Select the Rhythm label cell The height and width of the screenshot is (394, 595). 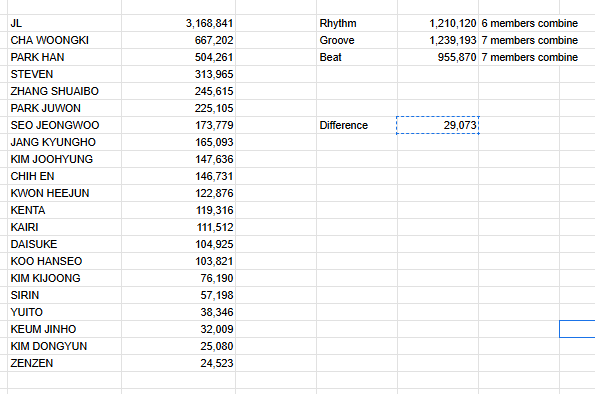pyautogui.click(x=357, y=23)
